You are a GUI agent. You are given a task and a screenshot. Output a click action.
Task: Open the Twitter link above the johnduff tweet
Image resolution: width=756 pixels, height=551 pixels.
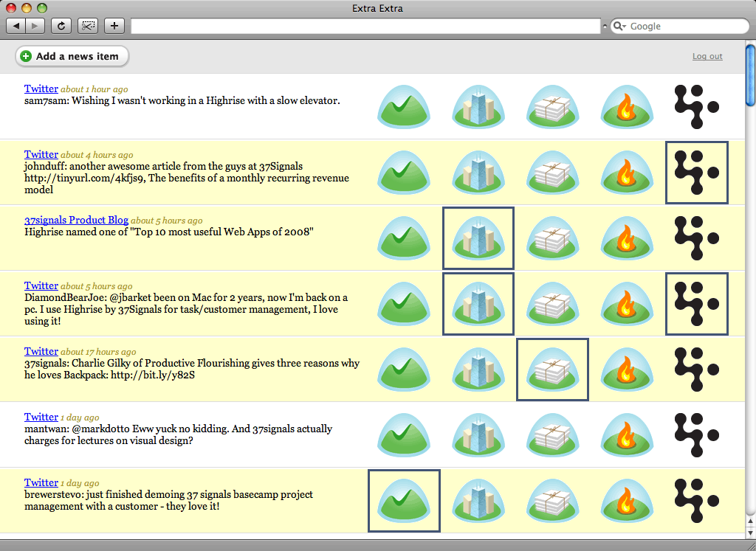click(41, 155)
